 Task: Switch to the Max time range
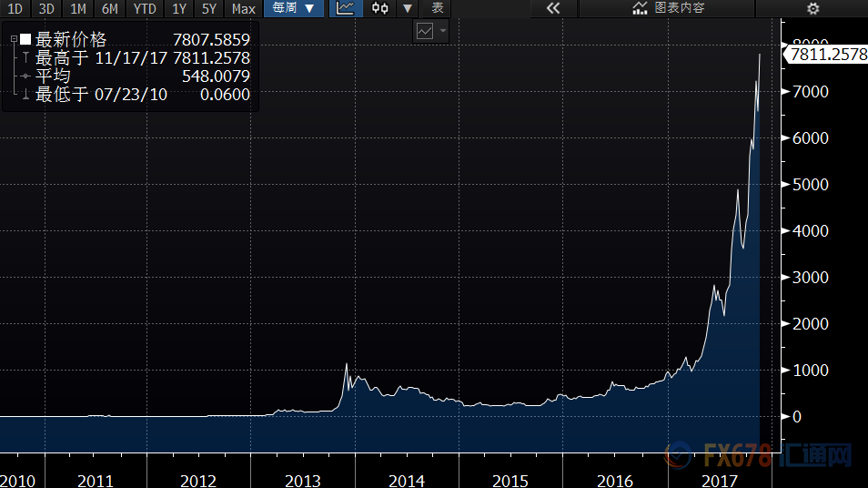tap(243, 8)
